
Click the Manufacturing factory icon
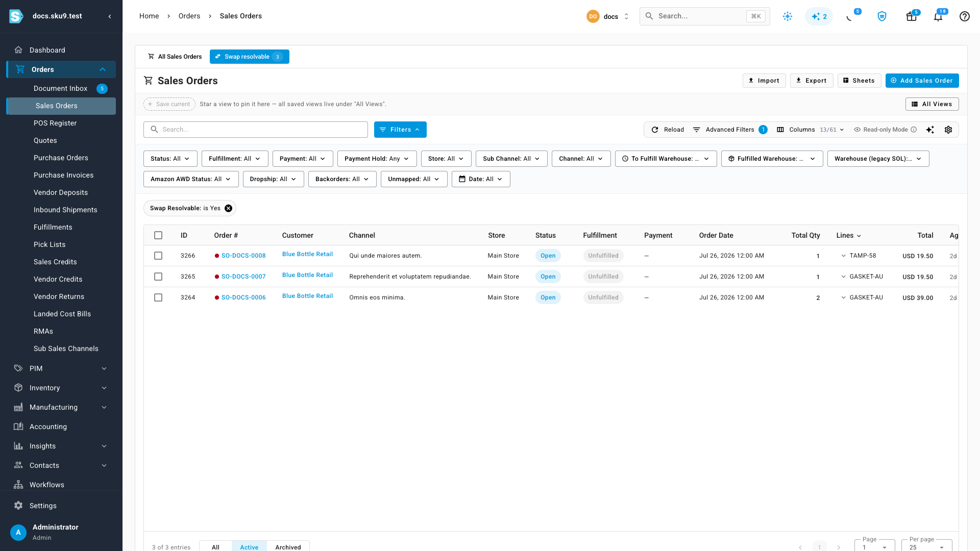click(18, 407)
